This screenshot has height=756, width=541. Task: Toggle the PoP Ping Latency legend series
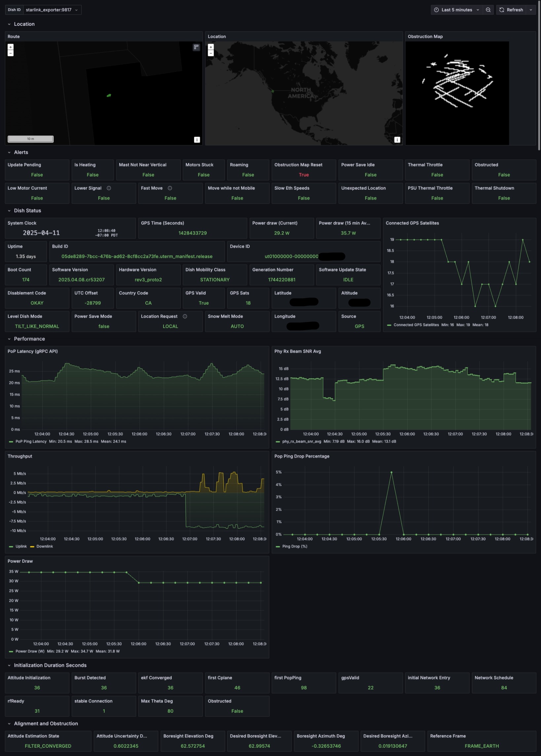tap(31, 442)
